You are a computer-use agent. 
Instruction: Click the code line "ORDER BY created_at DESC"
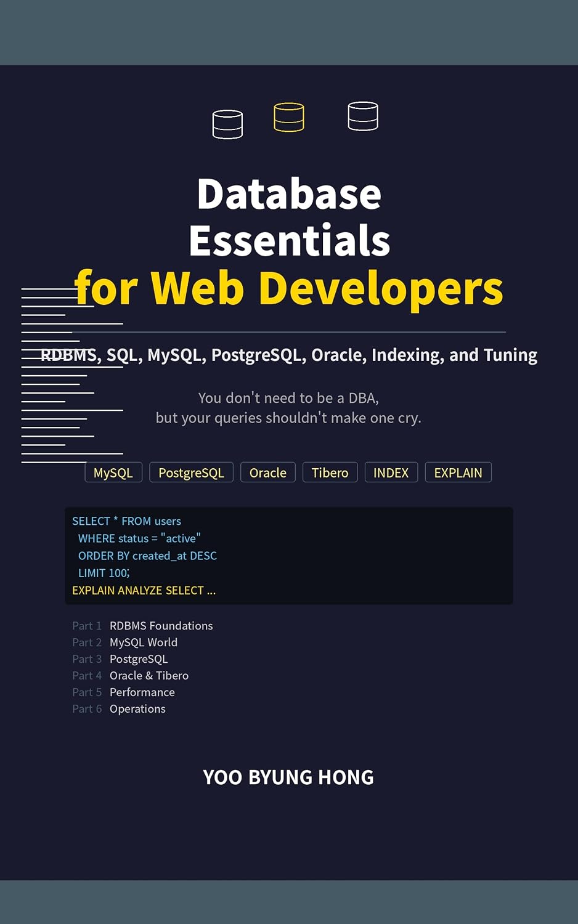147,556
